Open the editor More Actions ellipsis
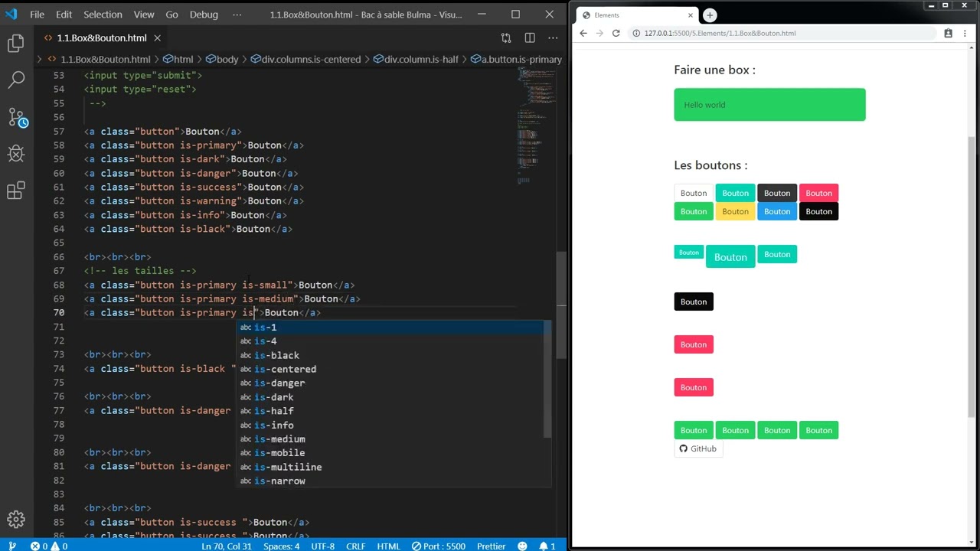 point(553,37)
